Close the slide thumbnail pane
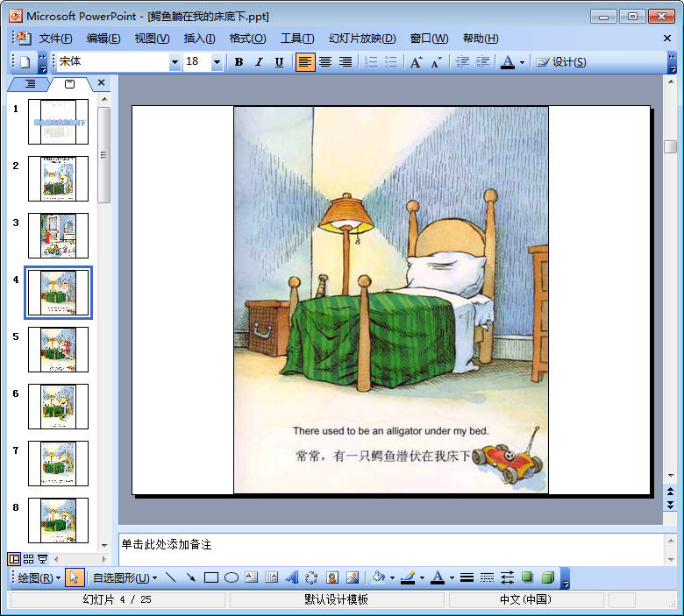 101,83
